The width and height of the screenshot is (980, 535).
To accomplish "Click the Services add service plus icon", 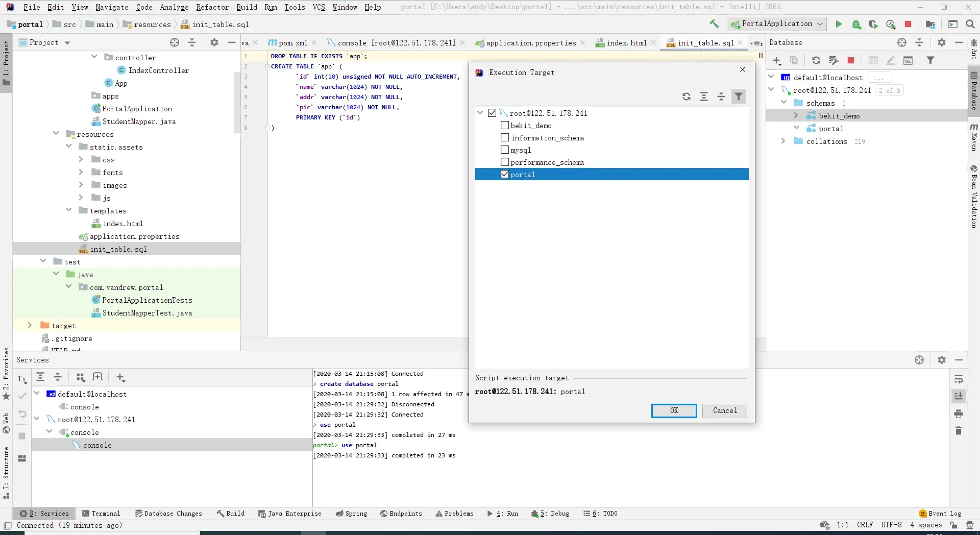I will click(x=120, y=377).
